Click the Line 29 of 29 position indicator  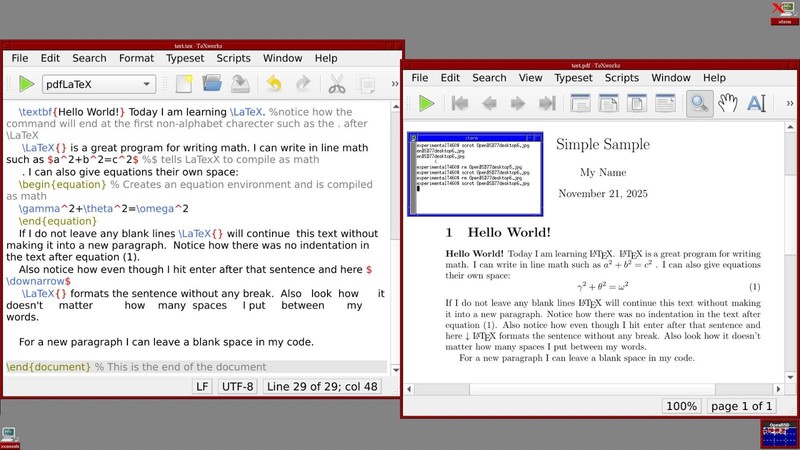pos(322,386)
